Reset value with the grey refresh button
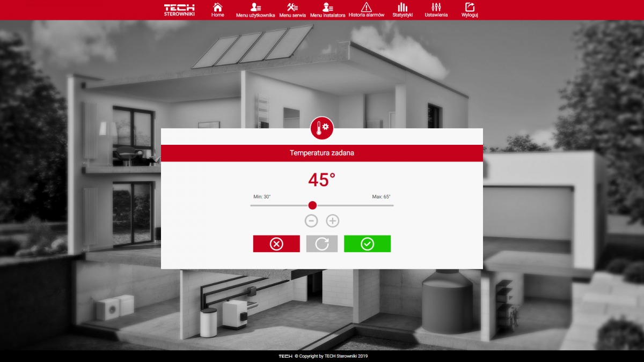Image resolution: width=644 pixels, height=362 pixels. (322, 244)
